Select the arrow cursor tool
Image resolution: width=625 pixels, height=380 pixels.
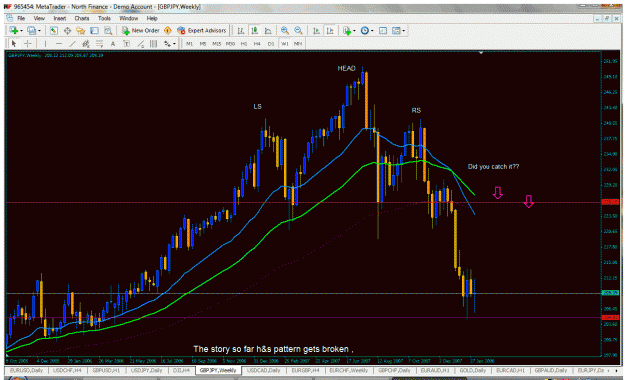click(14, 43)
